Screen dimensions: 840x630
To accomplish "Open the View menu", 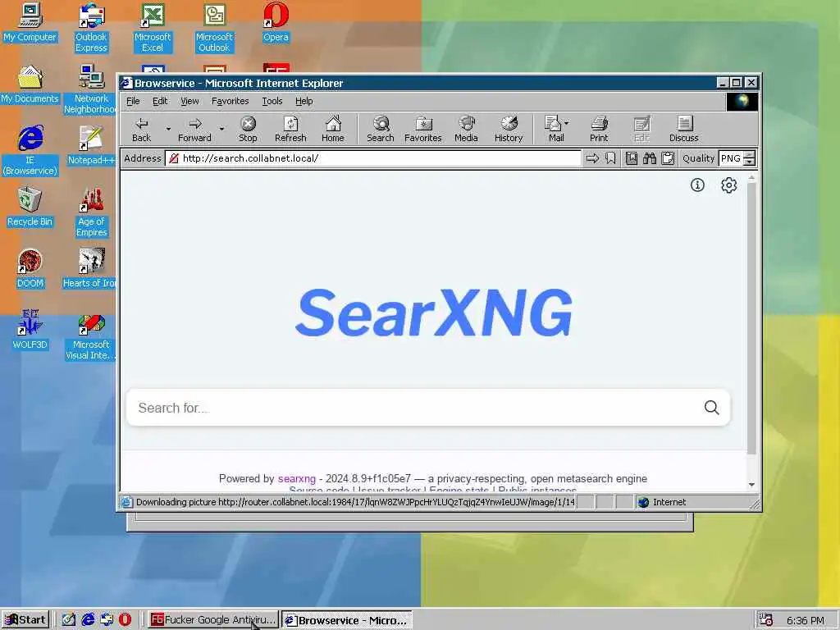I will pyautogui.click(x=189, y=101).
